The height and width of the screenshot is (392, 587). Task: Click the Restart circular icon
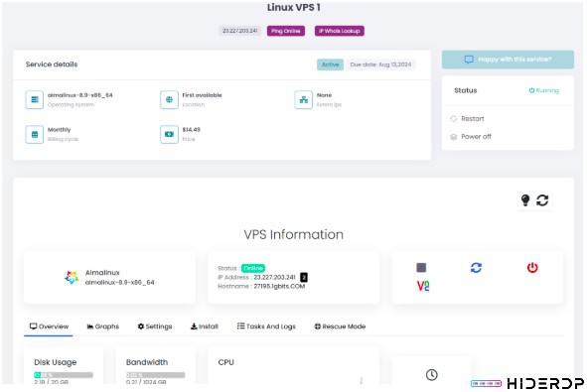coord(453,118)
